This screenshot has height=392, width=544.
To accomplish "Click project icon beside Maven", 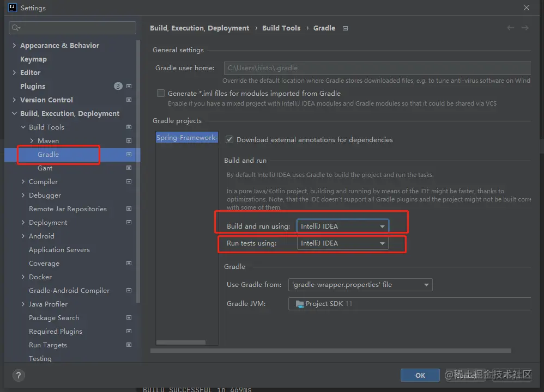I will 129,140.
